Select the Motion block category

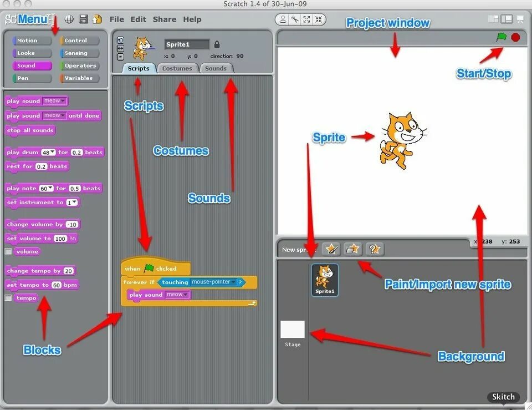point(32,41)
